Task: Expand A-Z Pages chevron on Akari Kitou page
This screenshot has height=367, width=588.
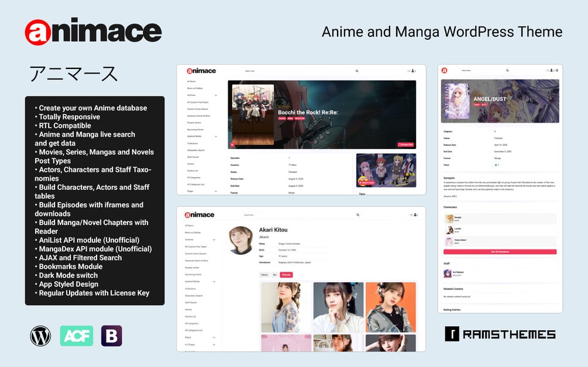Action: [214, 345]
